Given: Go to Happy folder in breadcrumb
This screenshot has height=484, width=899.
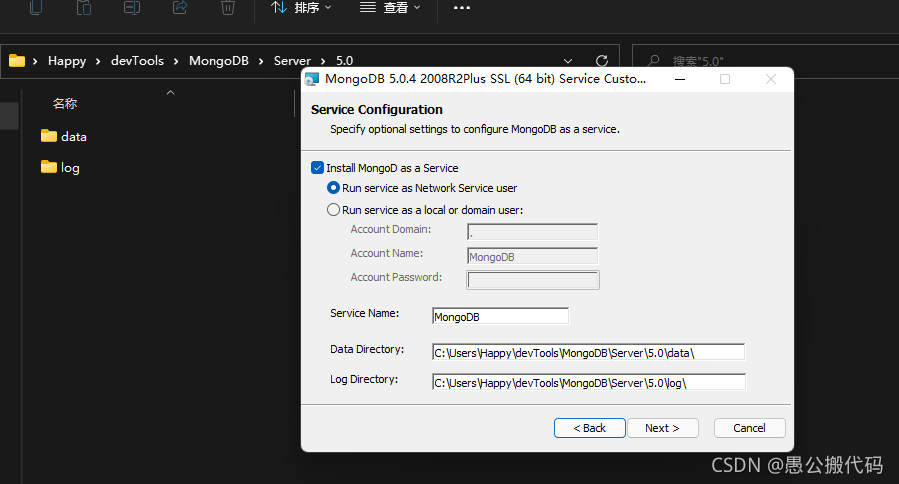Looking at the screenshot, I should [x=67, y=61].
